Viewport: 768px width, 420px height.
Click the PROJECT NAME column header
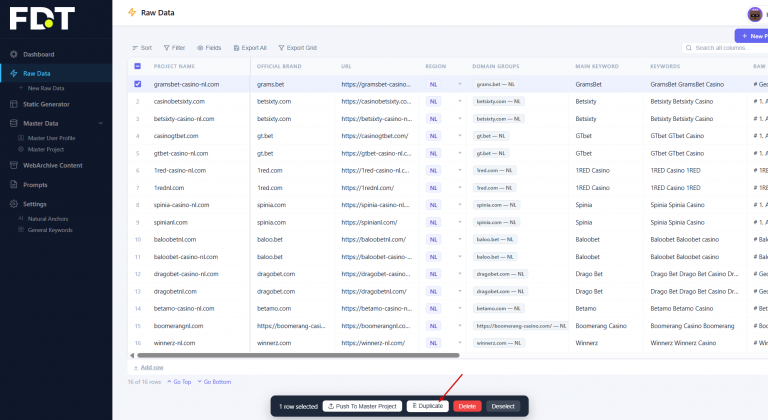(x=174, y=66)
